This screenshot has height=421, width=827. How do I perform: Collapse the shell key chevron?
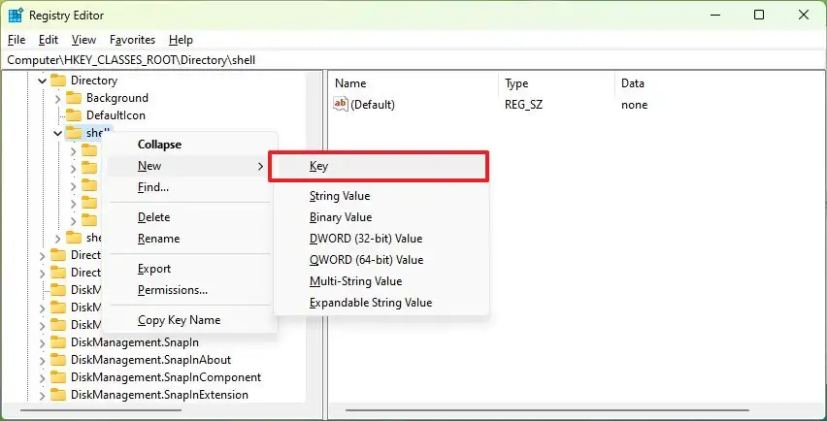pos(57,133)
